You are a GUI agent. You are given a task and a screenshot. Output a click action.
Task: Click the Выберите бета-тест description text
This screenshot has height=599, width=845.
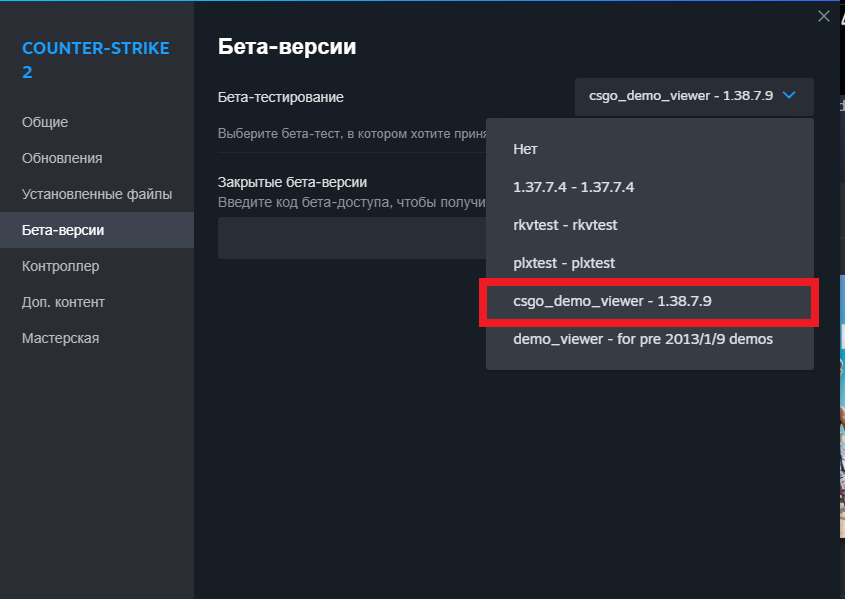[352, 134]
